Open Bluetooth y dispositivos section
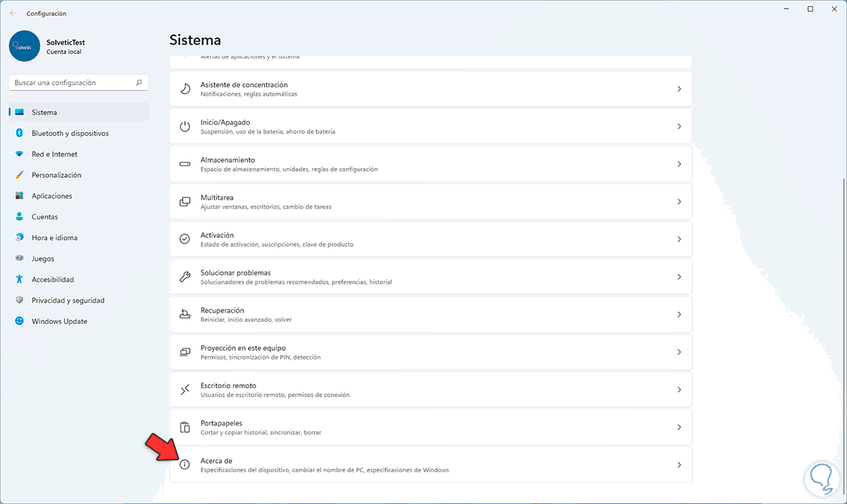847x504 pixels. click(x=70, y=133)
